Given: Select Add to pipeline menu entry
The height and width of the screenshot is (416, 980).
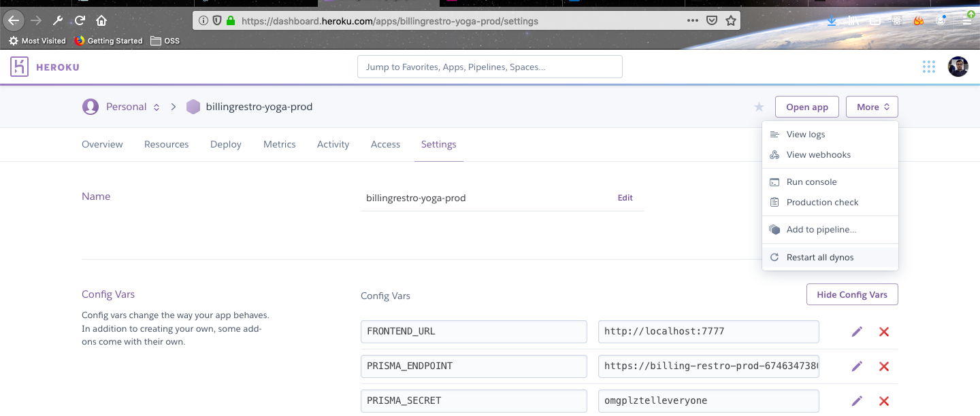Looking at the screenshot, I should [x=830, y=230].
